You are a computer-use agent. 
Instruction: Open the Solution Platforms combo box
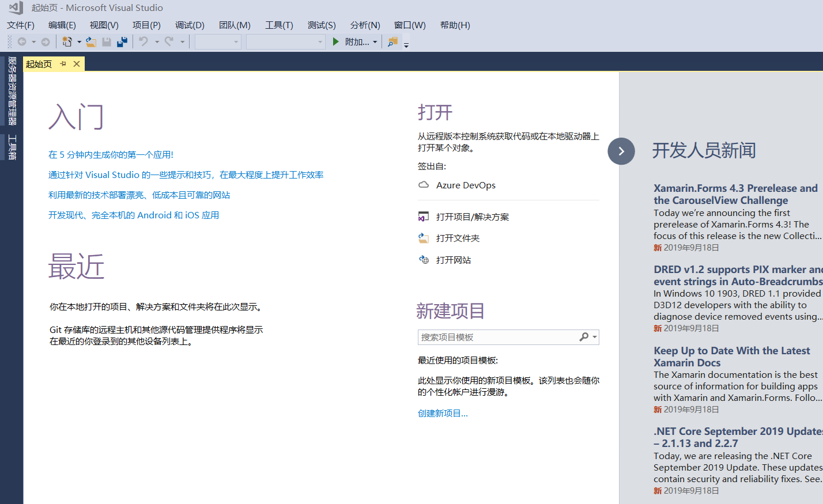point(286,42)
